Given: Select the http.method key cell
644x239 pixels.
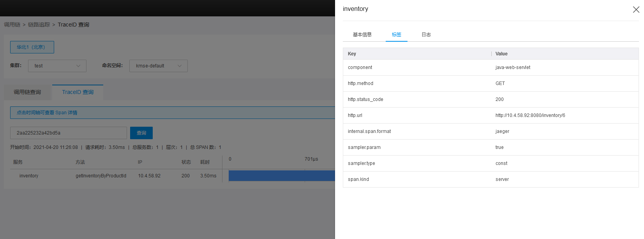Looking at the screenshot, I should tap(360, 83).
